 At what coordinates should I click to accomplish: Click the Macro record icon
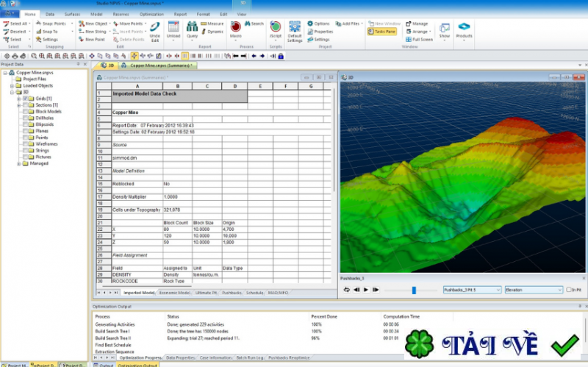[235, 28]
